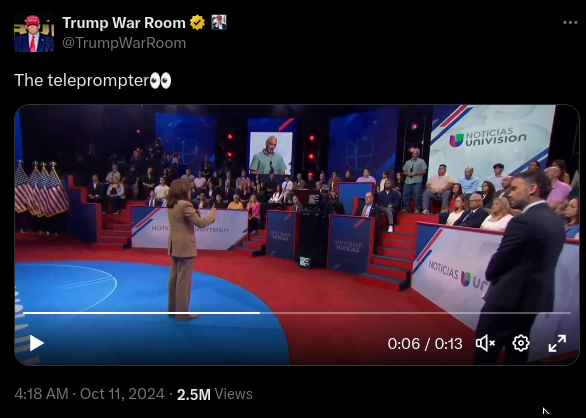
Task: Click the eyes emoji in tweet text
Action: click(x=160, y=81)
